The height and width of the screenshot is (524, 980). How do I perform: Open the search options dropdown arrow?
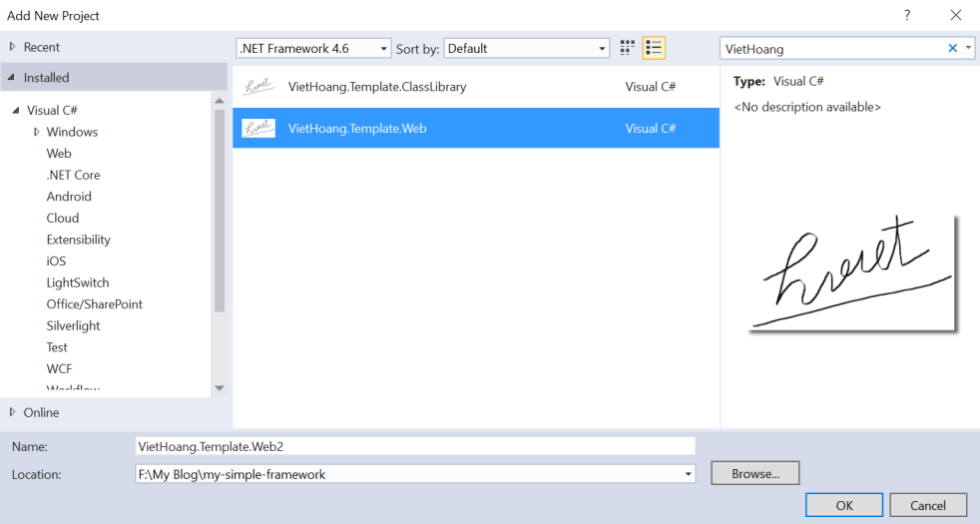click(968, 48)
